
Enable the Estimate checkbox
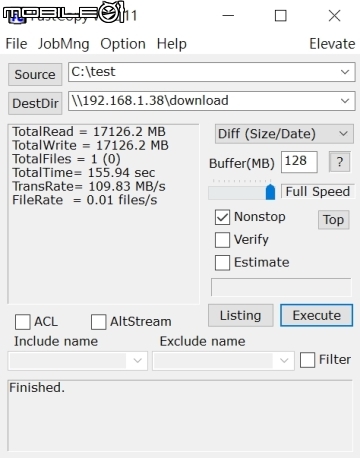point(222,263)
